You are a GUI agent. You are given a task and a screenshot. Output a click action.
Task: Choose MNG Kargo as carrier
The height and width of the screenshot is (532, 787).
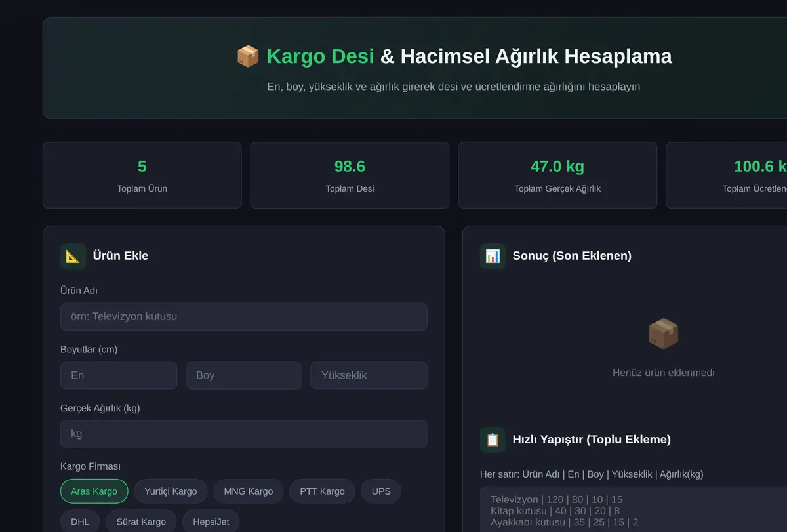coord(248,491)
